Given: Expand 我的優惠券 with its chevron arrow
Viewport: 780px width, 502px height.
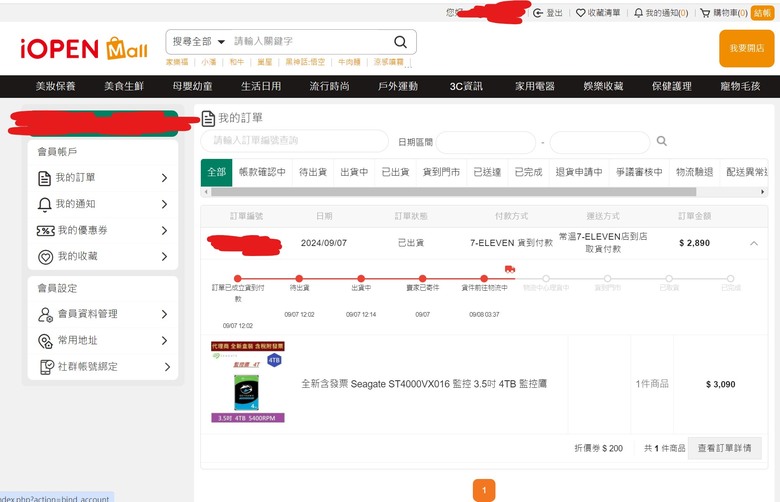Looking at the screenshot, I should tap(165, 230).
